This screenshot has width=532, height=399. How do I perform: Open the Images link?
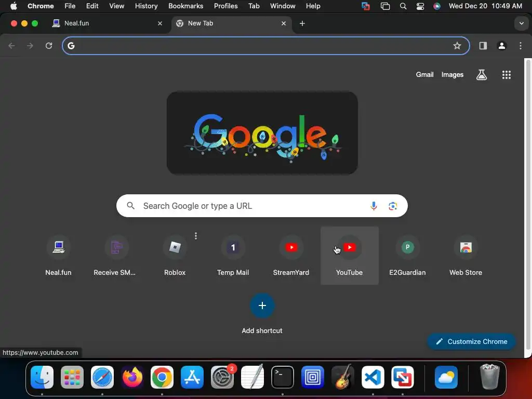453,75
